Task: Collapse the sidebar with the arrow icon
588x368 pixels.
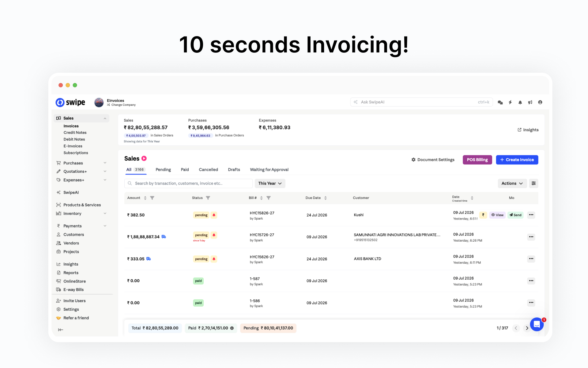Action: 61,330
